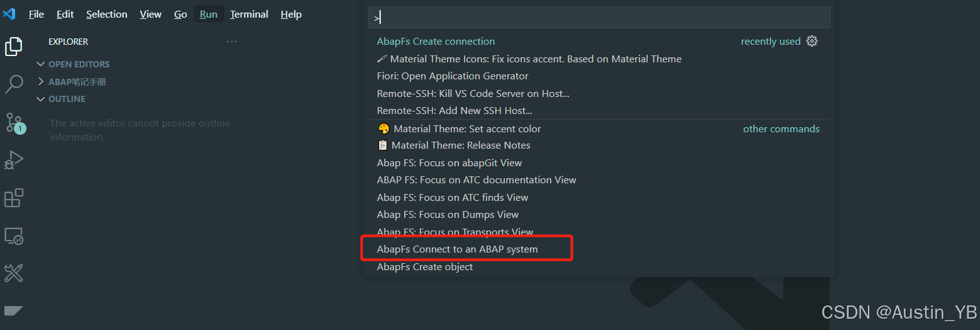Open Run and Debug view icon
This screenshot has width=980, height=330.
pyautogui.click(x=14, y=161)
